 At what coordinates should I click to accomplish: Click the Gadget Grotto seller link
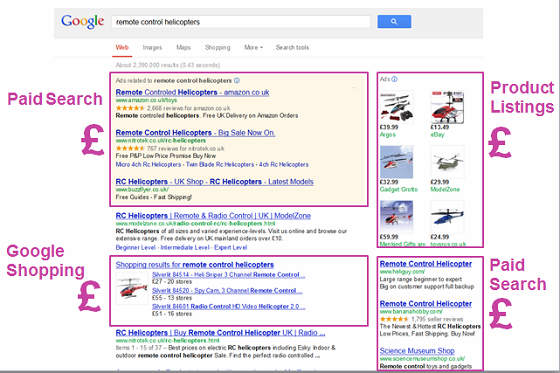coord(399,189)
